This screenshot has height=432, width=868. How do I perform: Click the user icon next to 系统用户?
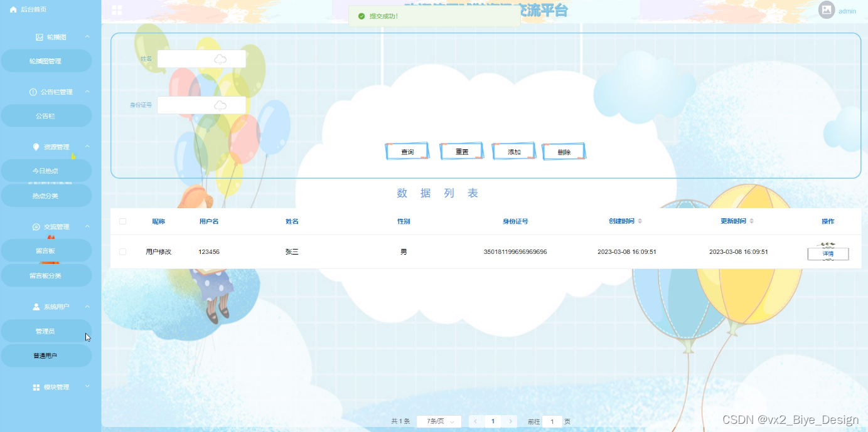[x=36, y=307]
